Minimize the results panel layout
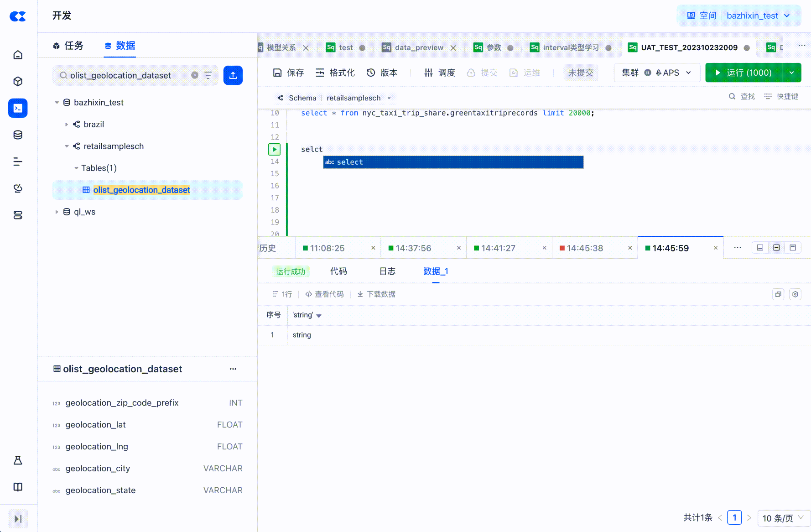The height and width of the screenshot is (532, 811). 760,248
